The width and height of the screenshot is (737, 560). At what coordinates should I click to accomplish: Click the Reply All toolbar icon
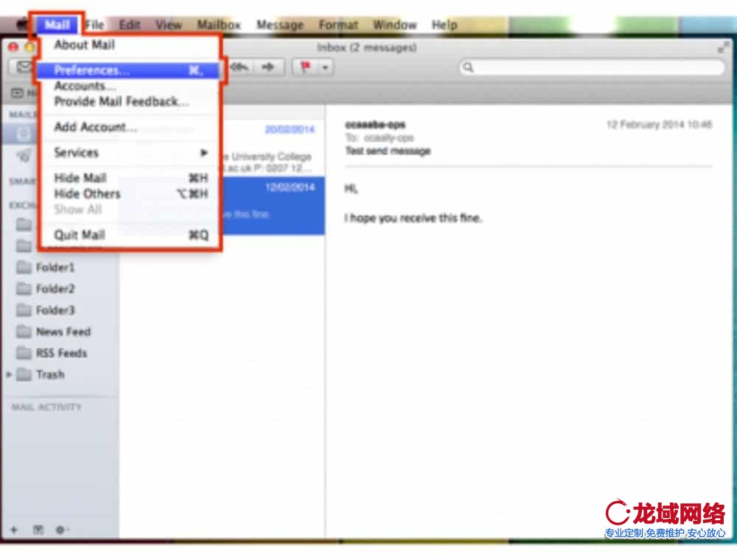[x=240, y=67]
